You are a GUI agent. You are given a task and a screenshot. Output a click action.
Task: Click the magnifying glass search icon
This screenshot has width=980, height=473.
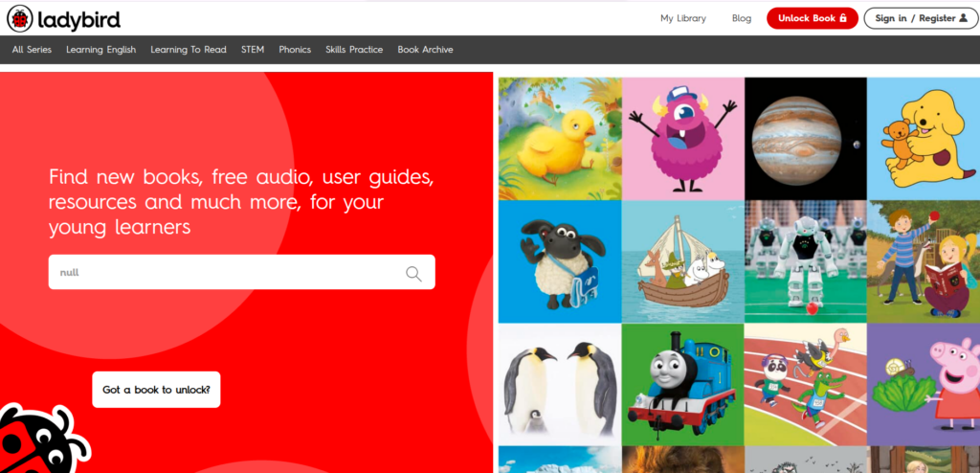coord(413,274)
